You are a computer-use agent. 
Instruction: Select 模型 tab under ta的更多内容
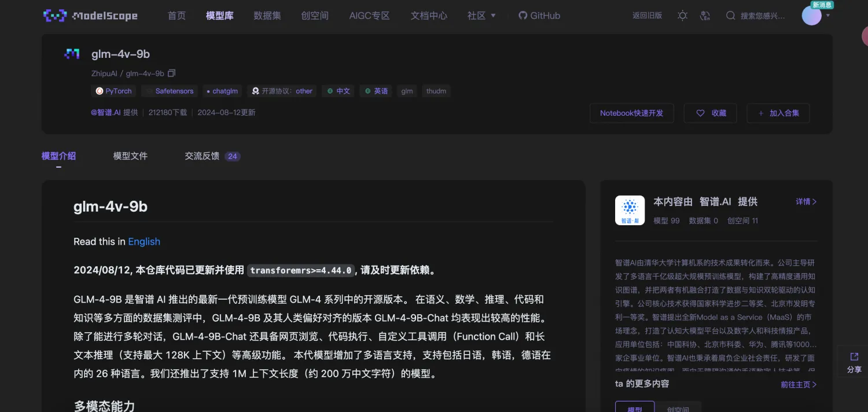coord(635,408)
